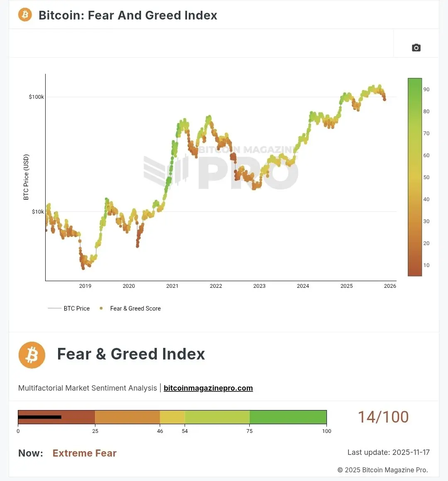The image size is (448, 481).
Task: Click the 2021 label on the x-axis
Action: coord(172,286)
